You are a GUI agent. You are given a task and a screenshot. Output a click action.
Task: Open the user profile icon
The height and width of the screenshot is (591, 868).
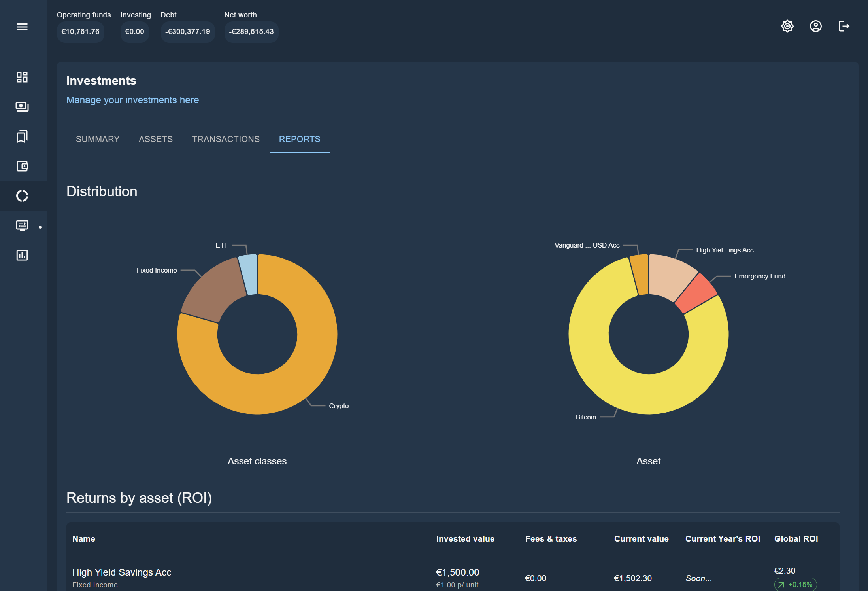point(816,26)
